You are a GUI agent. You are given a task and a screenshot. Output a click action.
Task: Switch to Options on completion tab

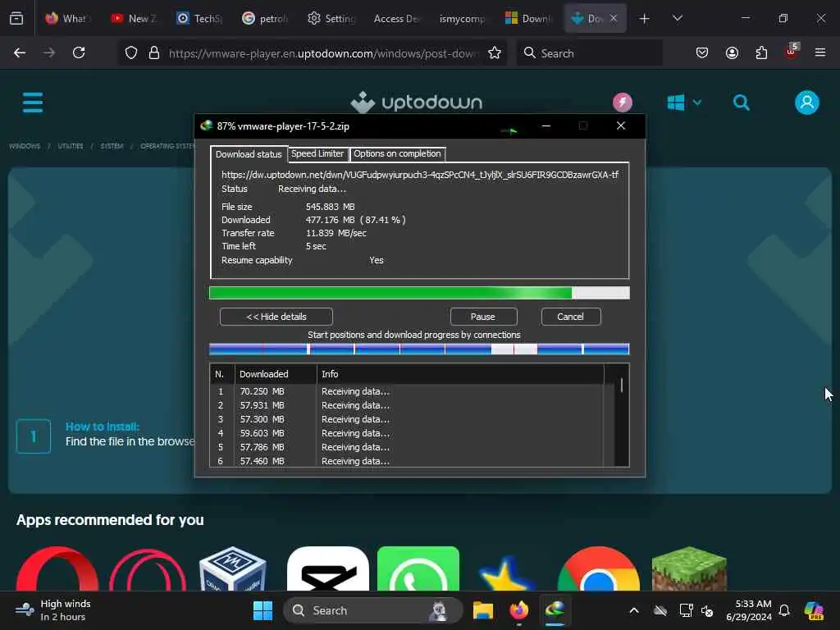tap(397, 153)
